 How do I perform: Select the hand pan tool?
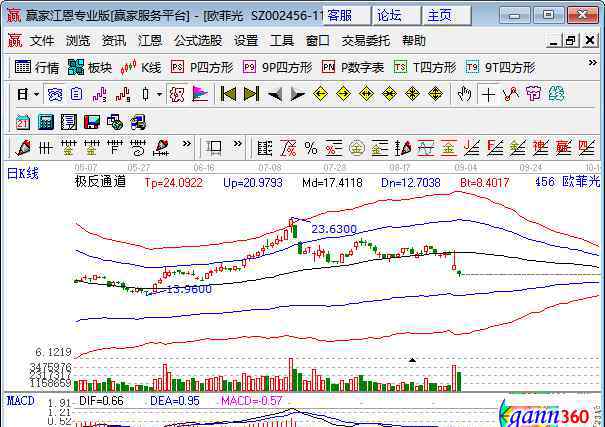pyautogui.click(x=464, y=94)
